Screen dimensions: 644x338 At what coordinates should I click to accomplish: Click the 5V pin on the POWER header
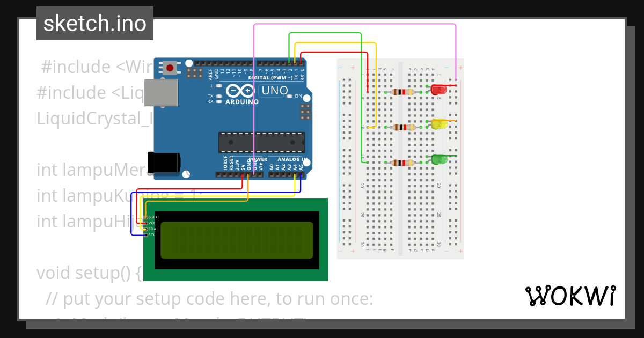[243, 174]
